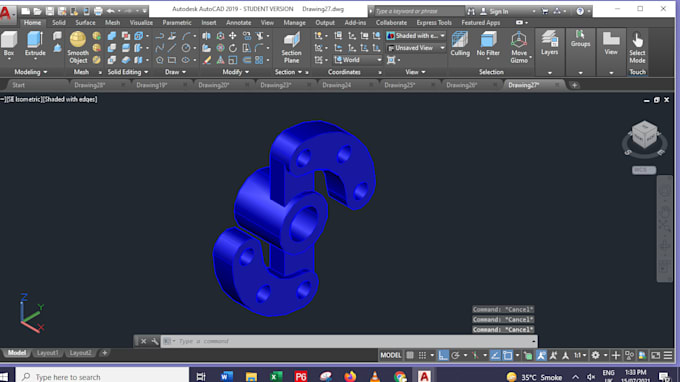This screenshot has height=382, width=680.
Task: Open the Unsaved View dropdown
Action: coord(416,48)
